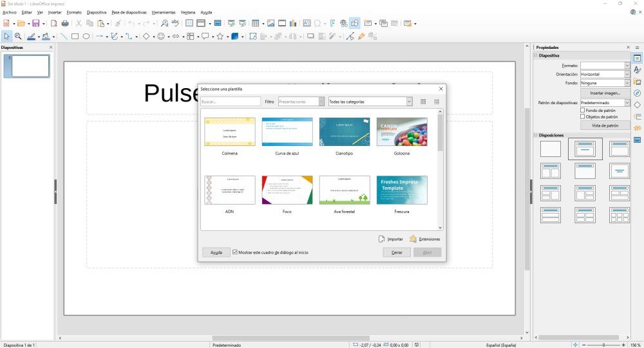644x348 pixels.
Task: Click the Insert hyperlink globe icon
Action: [x=343, y=23]
